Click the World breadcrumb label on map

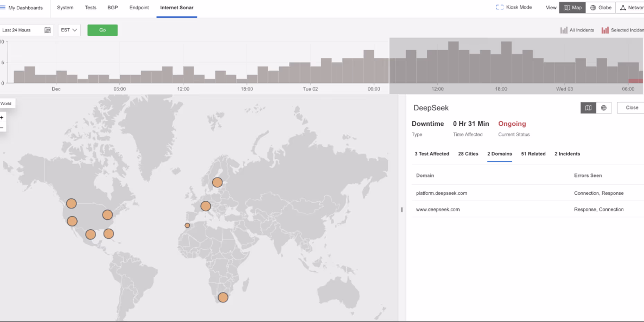6,104
